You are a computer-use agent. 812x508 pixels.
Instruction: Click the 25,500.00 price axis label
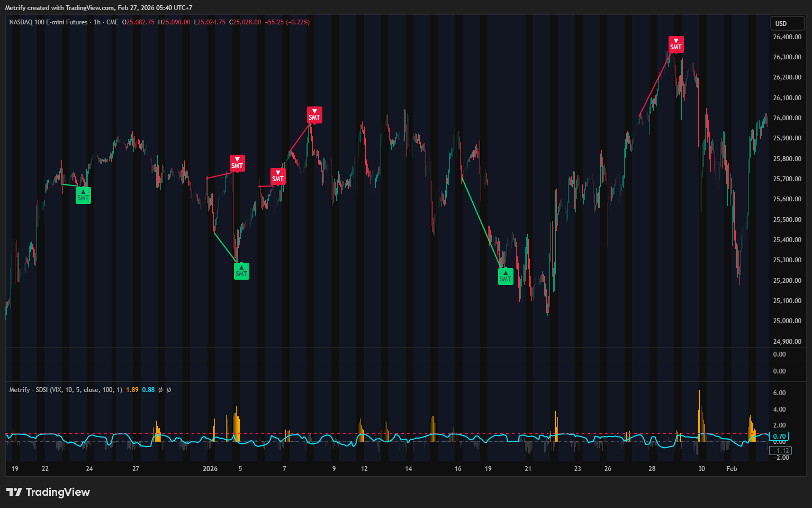[x=787, y=220]
